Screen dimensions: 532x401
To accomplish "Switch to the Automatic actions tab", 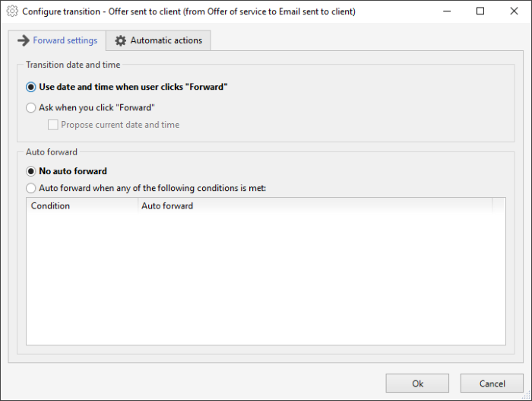I will [158, 40].
